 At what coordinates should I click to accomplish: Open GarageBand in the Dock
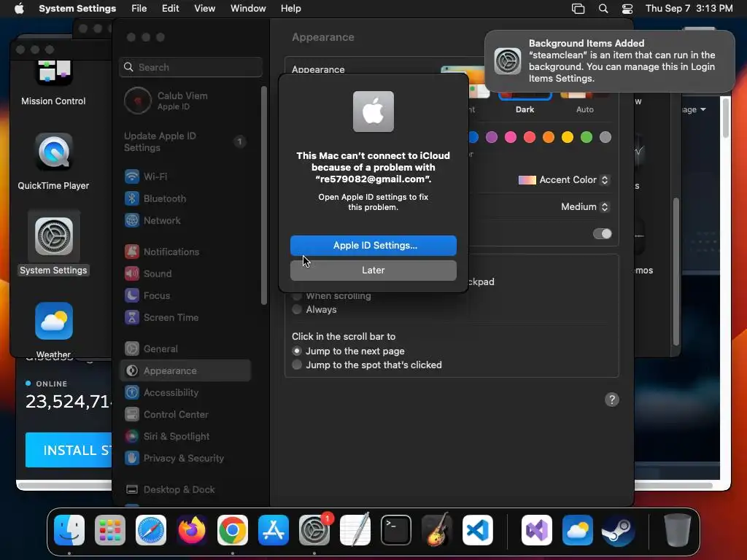coord(437,530)
